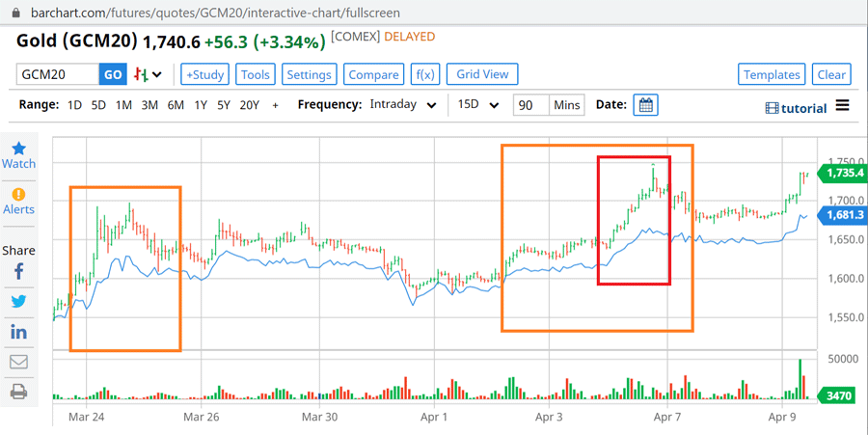This screenshot has height=435, width=868.
Task: Click the GCM20 symbol input field
Action: pos(58,74)
